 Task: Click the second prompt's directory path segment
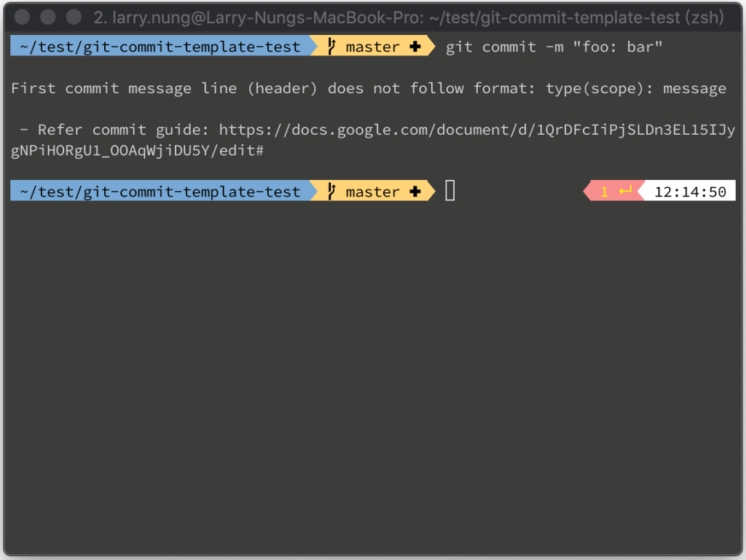[x=160, y=191]
